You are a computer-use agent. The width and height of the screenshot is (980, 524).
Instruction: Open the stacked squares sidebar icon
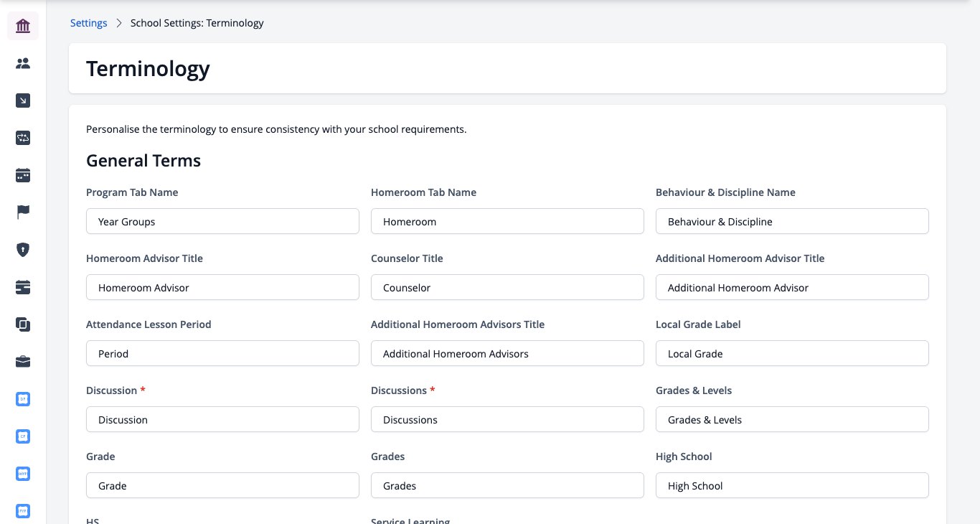pos(23,324)
